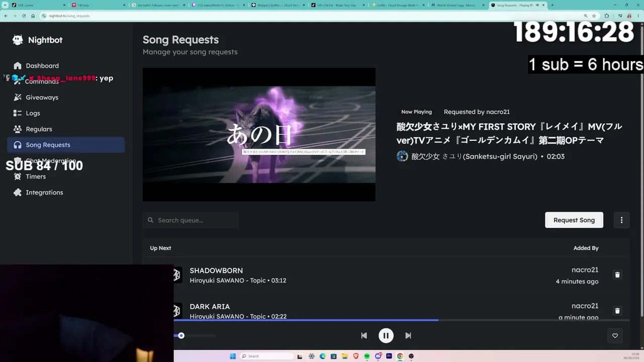
Task: Delete SHADOWBORN from the queue
Action: click(617, 275)
